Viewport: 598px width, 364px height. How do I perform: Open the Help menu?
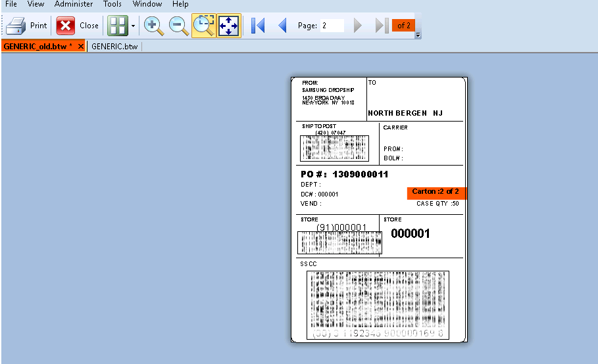pos(180,4)
